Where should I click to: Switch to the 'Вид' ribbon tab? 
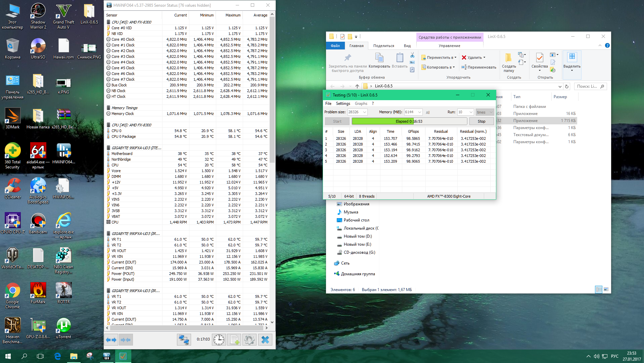pyautogui.click(x=407, y=46)
